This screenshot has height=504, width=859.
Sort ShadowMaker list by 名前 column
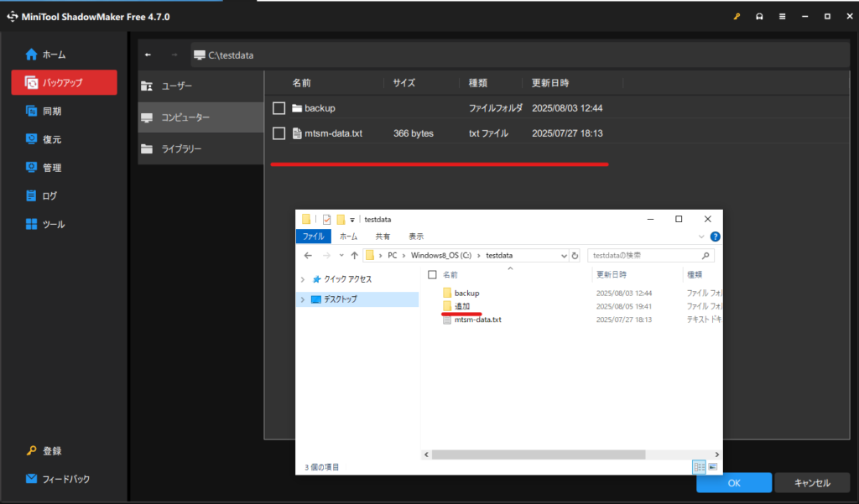(x=301, y=83)
